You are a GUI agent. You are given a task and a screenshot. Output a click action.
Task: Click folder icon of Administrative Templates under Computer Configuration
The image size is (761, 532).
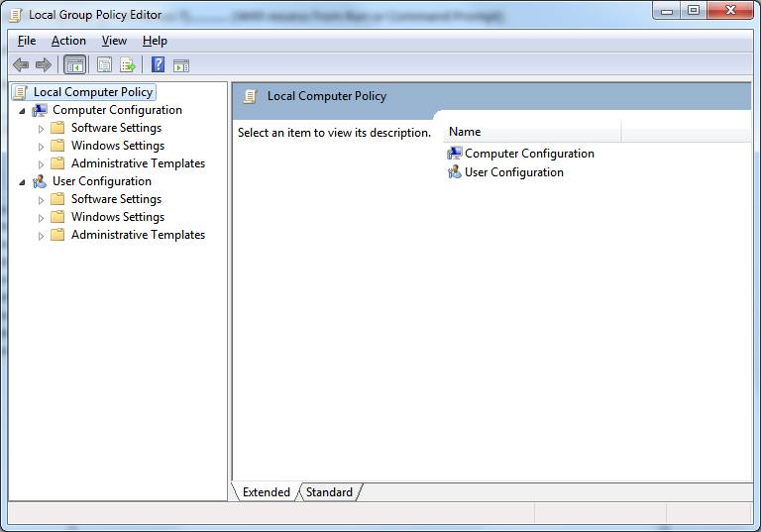[x=57, y=163]
